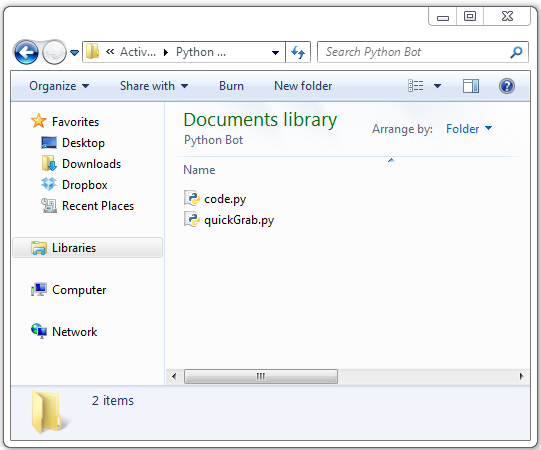This screenshot has width=541, height=450.
Task: Click the Burn toolbar button
Action: 231,86
